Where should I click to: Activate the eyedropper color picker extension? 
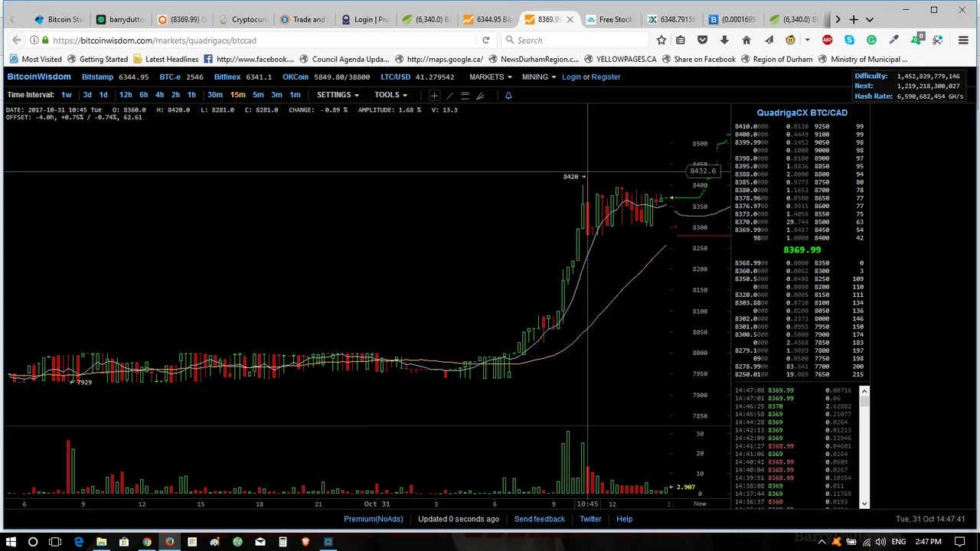click(x=893, y=40)
